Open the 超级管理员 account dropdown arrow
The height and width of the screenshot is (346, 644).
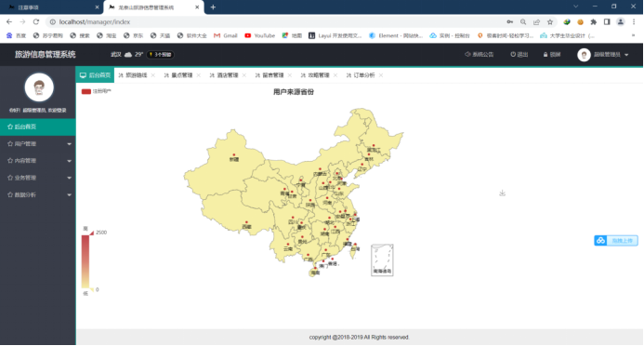click(626, 55)
